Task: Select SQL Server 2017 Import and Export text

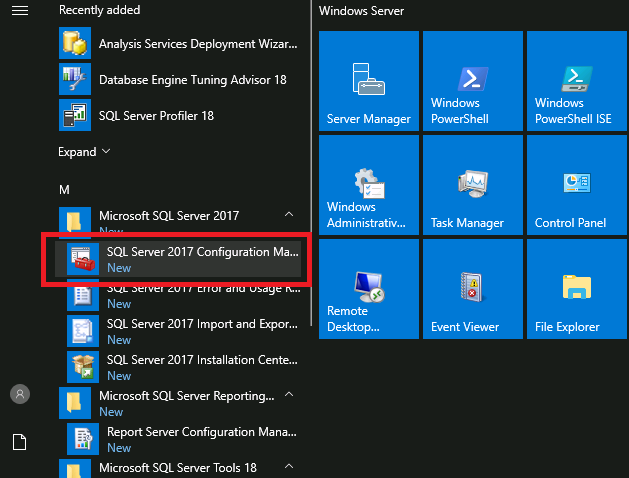Action: (202, 324)
